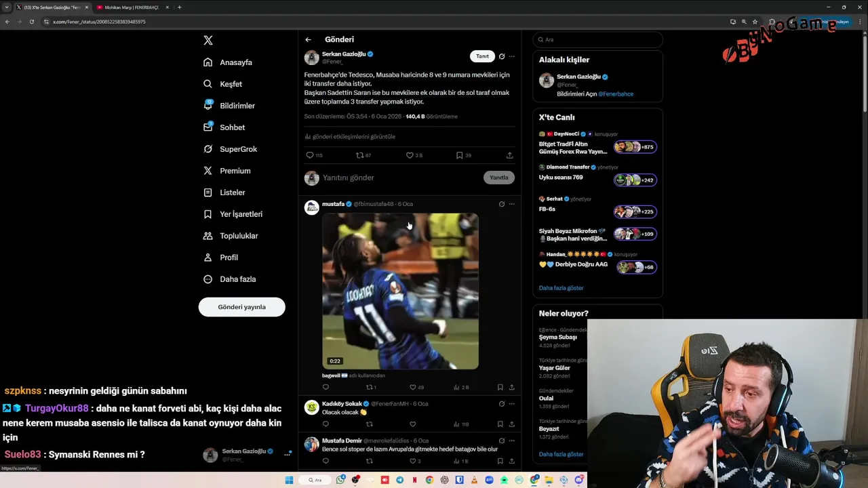
Task: Open SuperGrok from the sidebar
Action: pyautogui.click(x=230, y=149)
